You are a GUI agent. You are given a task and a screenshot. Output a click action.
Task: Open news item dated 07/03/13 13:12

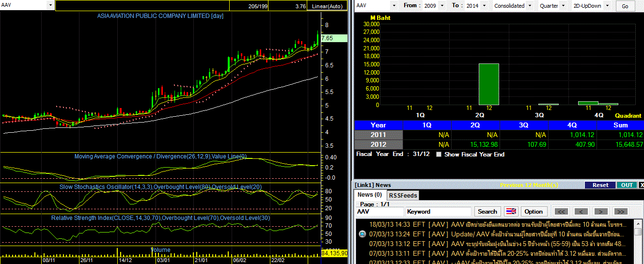497,244
